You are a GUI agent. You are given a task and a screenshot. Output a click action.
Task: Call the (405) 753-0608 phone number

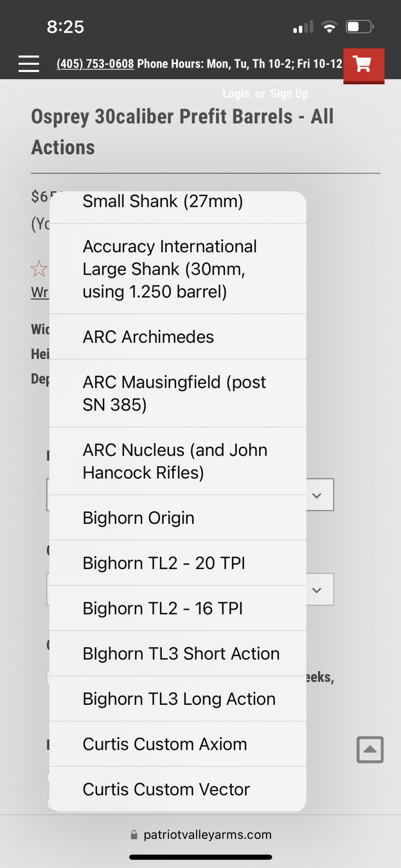(95, 64)
